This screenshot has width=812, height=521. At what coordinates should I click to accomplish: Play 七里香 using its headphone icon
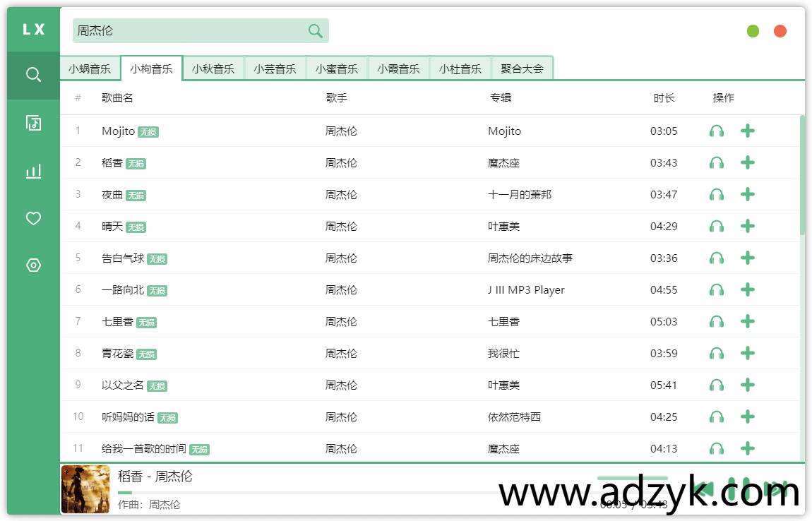click(x=717, y=321)
